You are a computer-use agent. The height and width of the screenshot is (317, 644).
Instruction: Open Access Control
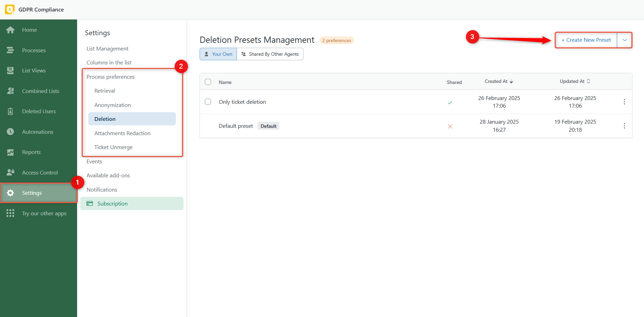40,172
